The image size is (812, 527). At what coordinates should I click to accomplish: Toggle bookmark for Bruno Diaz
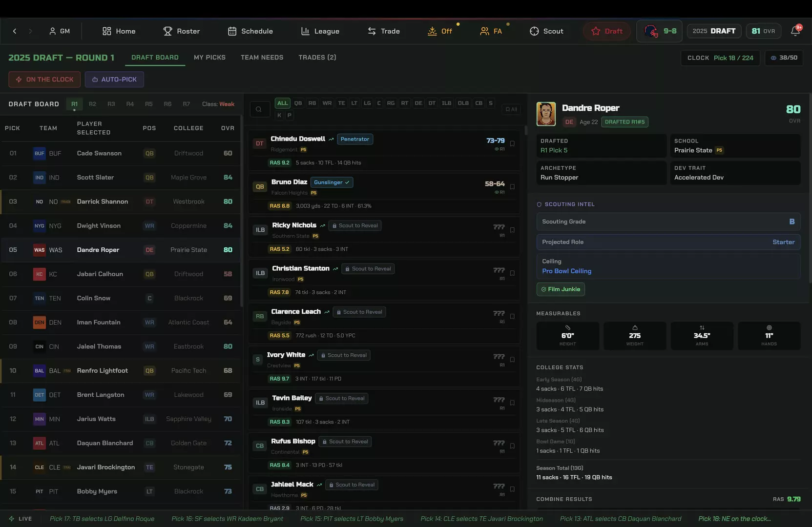[512, 186]
